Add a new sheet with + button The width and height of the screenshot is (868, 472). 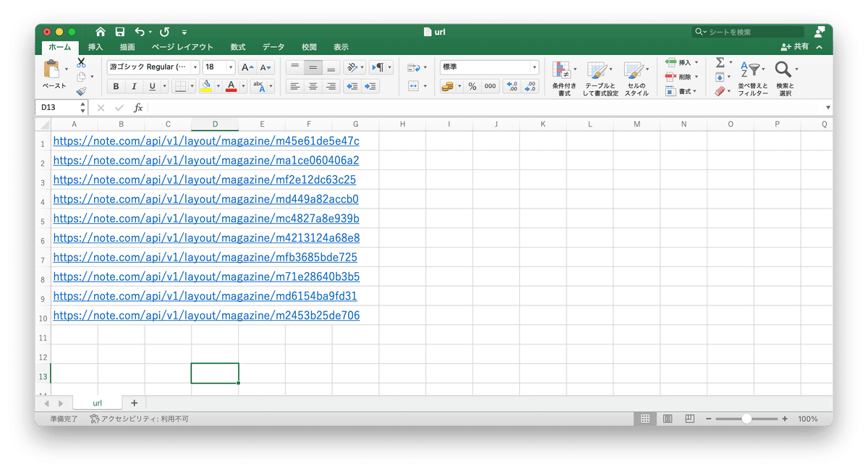click(134, 403)
